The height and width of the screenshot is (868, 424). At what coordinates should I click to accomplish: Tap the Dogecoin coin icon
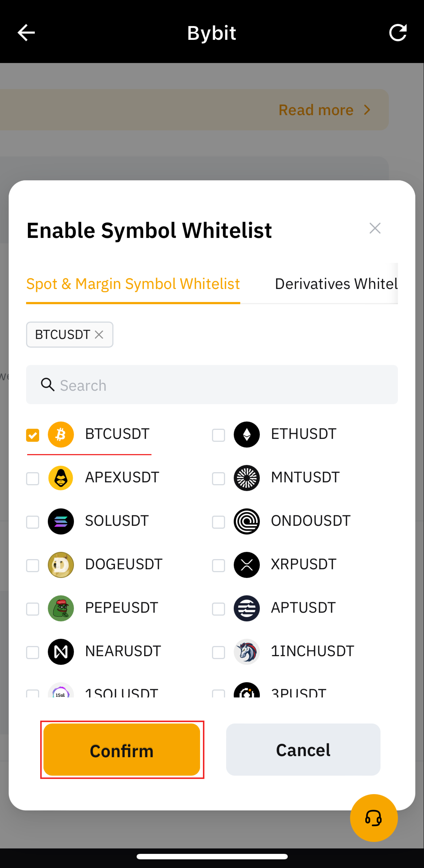point(61,565)
